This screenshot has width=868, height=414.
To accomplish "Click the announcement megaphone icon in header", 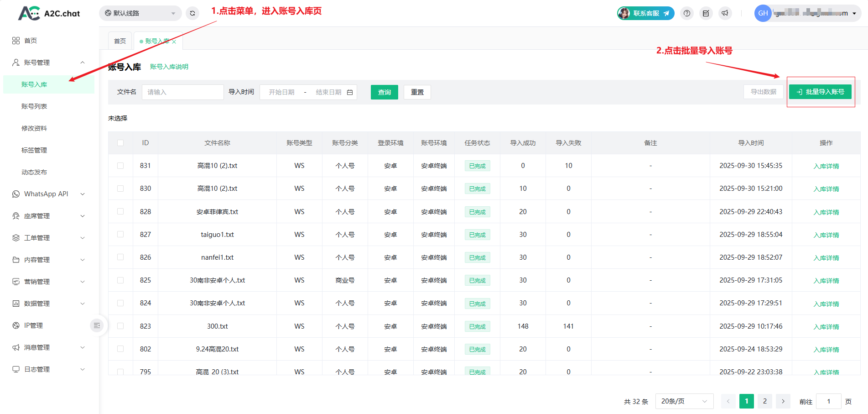I will pyautogui.click(x=725, y=13).
